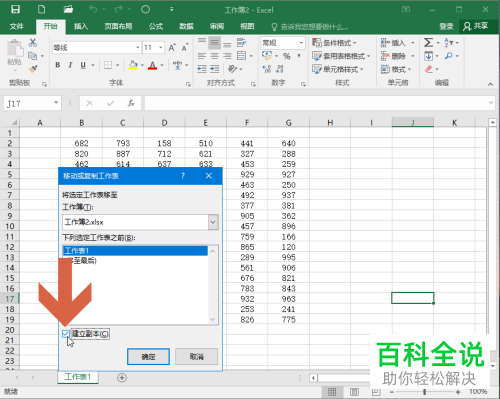Click the Save icon in quick access toolbar

coord(15,9)
